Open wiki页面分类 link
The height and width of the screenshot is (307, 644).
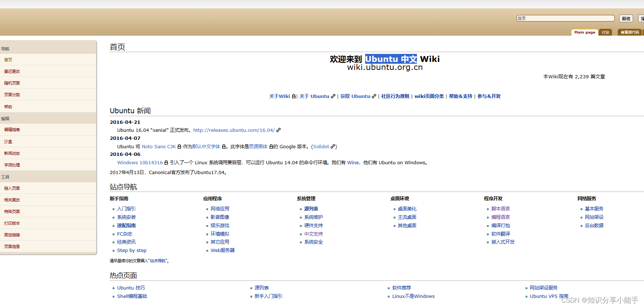[x=429, y=96]
